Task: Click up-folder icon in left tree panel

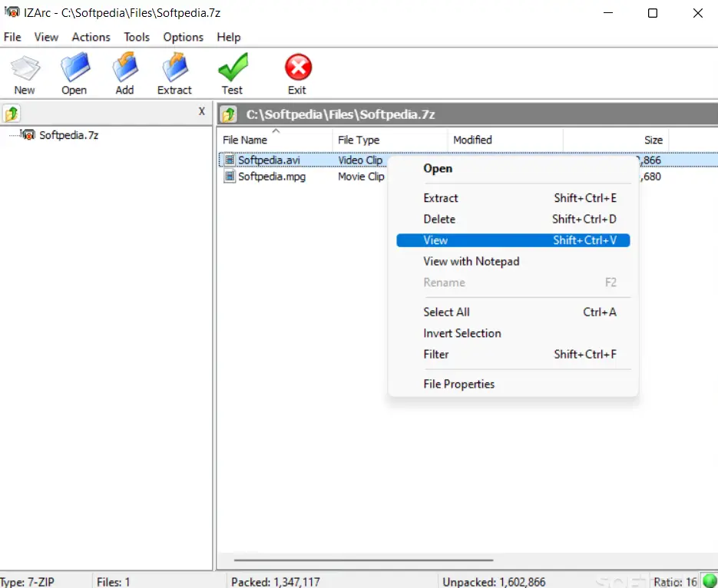Action: (12, 114)
